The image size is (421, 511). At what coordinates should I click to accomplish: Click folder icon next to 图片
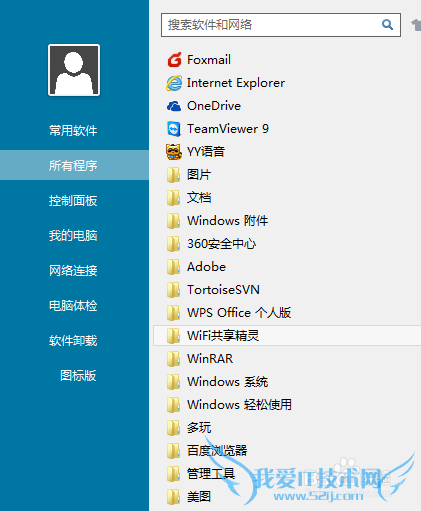(174, 175)
